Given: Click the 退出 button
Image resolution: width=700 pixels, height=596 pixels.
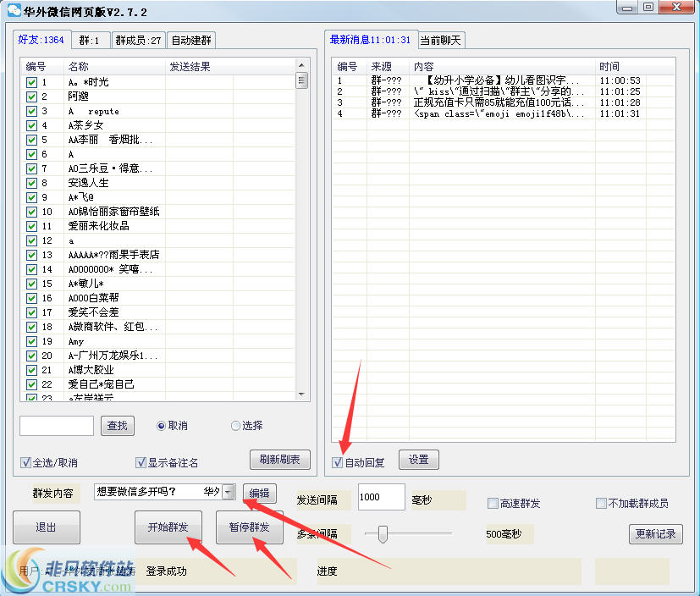Looking at the screenshot, I should (x=47, y=527).
